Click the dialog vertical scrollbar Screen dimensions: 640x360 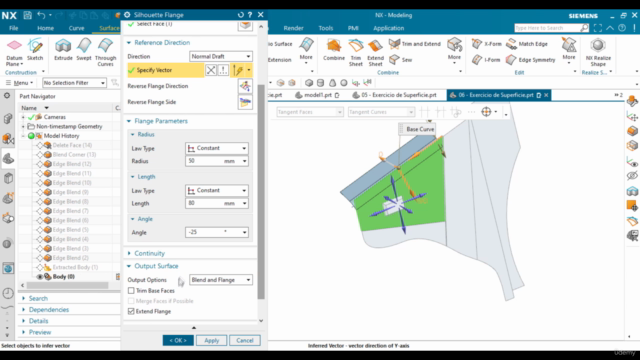[x=261, y=192]
